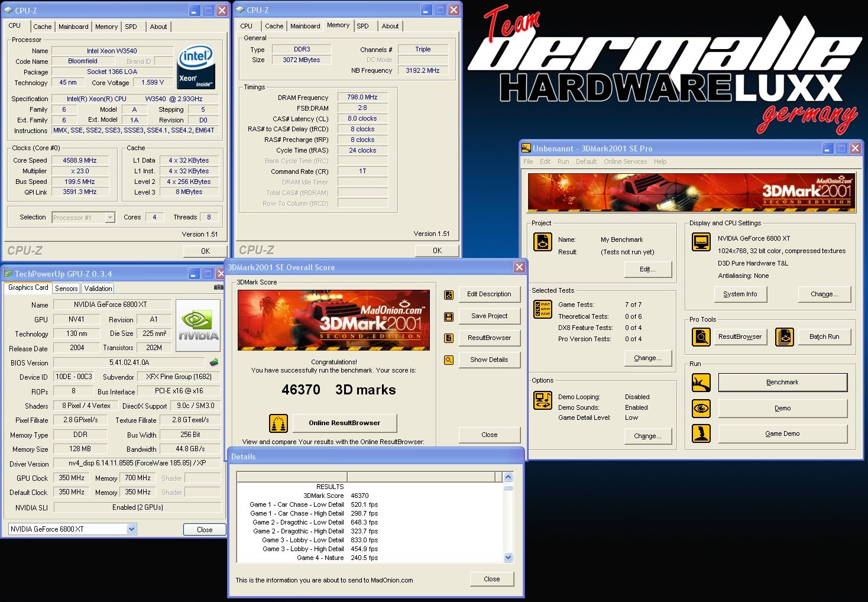Viewport: 868px width, 602px height.
Task: Click the Batch Run icon
Action: click(x=784, y=337)
